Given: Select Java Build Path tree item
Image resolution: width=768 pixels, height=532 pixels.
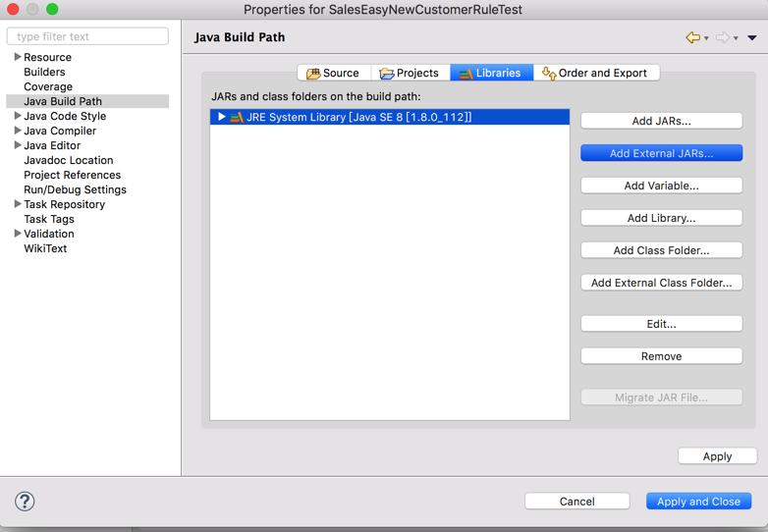Looking at the screenshot, I should pos(63,101).
